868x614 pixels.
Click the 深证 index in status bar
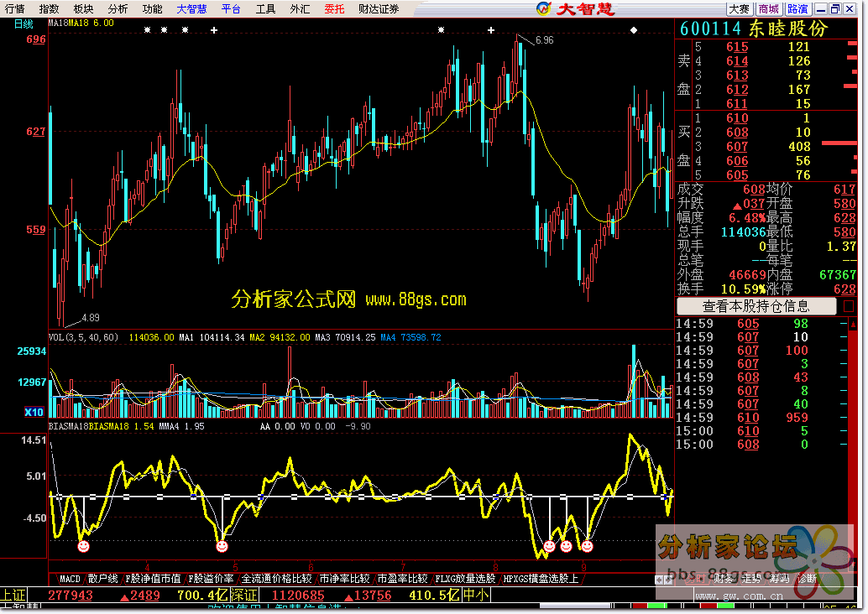click(243, 596)
